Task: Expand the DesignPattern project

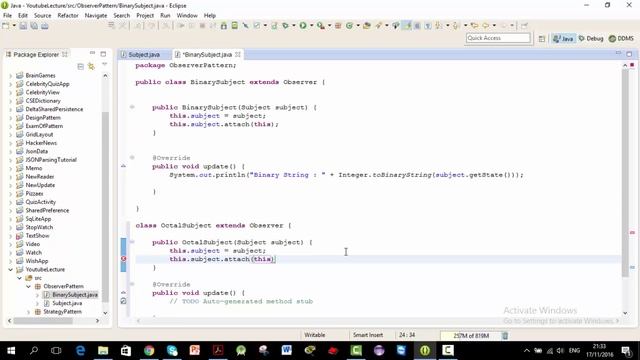Action: (x=10, y=118)
